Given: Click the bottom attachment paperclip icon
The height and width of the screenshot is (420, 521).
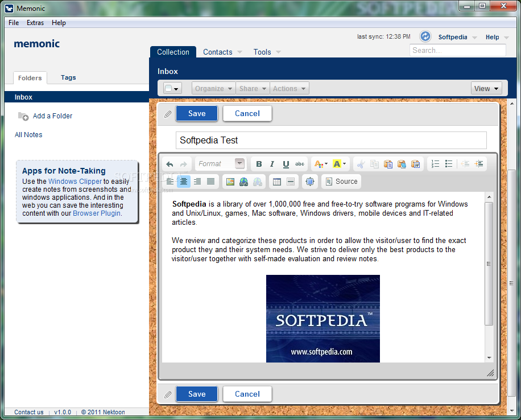Looking at the screenshot, I should tap(168, 394).
